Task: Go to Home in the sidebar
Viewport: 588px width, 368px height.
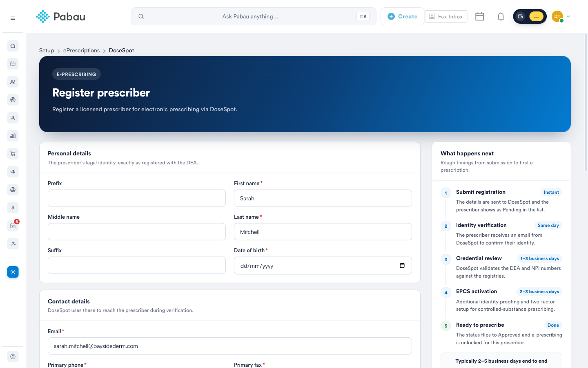Action: tap(13, 46)
